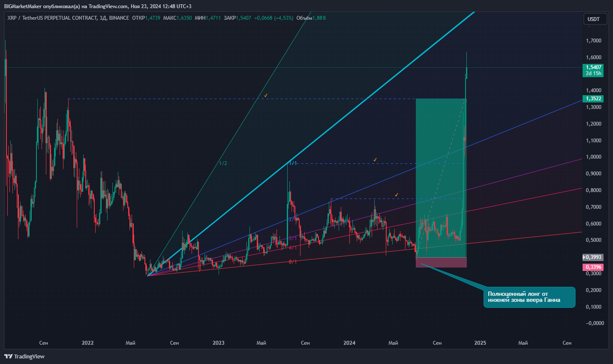
Task: Click the gray 0,3993 entry price tag
Action: 594,257
